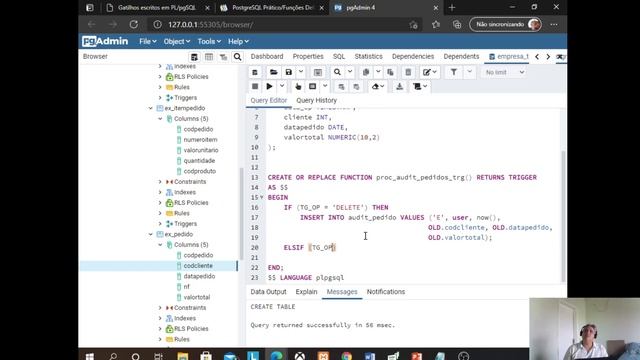Switch to the Dashboard tab
The image size is (640, 360).
pos(267,57)
